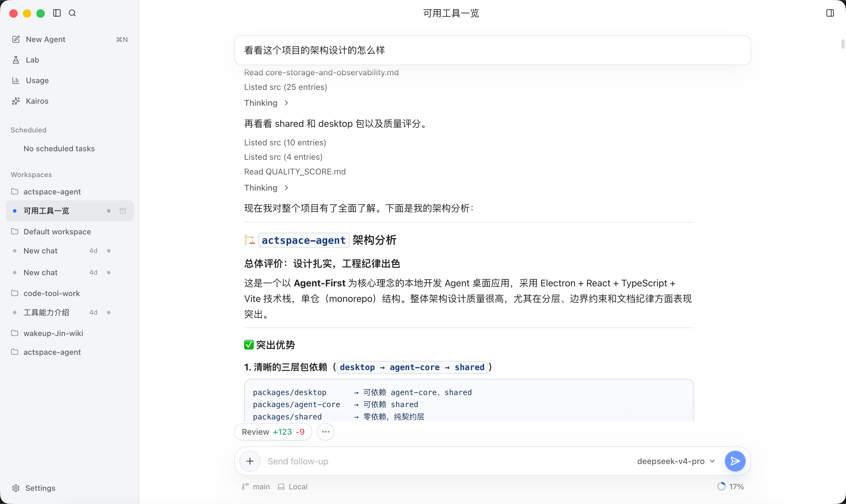Open the Usage bar chart icon
The height and width of the screenshot is (504, 846).
[16, 80]
